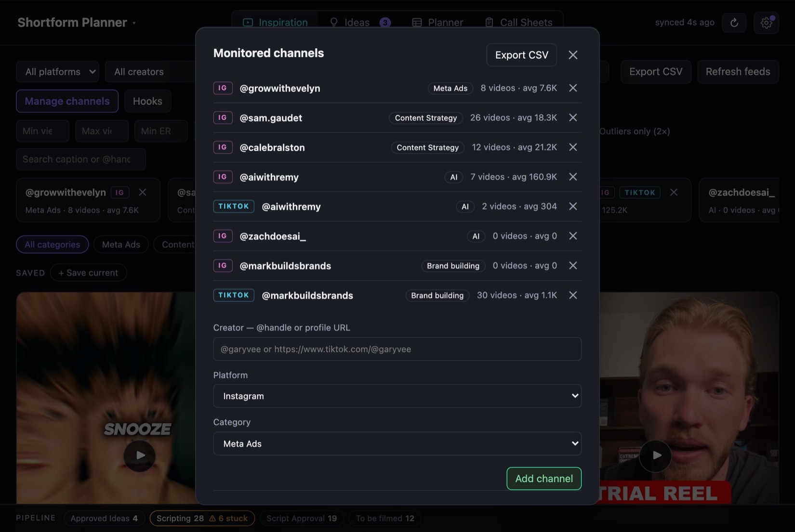Image resolution: width=795 pixels, height=532 pixels.
Task: Click Content Strategy tag on @sam.gaudet row
Action: pyautogui.click(x=426, y=118)
